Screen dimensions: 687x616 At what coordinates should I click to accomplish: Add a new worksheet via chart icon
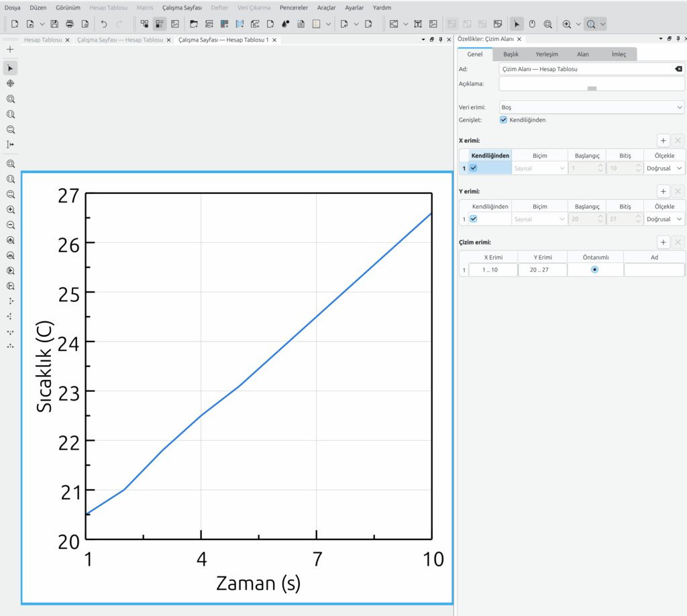(255, 24)
